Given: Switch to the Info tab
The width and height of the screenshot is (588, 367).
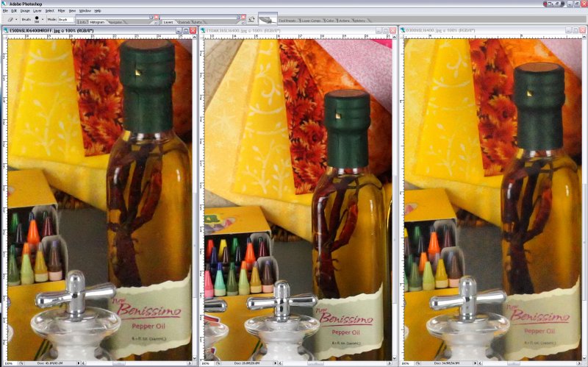Looking at the screenshot, I should 82,22.
